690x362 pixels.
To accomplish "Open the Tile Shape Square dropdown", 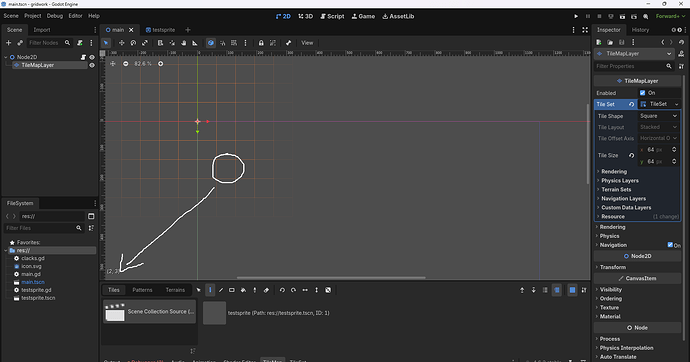I will pos(658,116).
